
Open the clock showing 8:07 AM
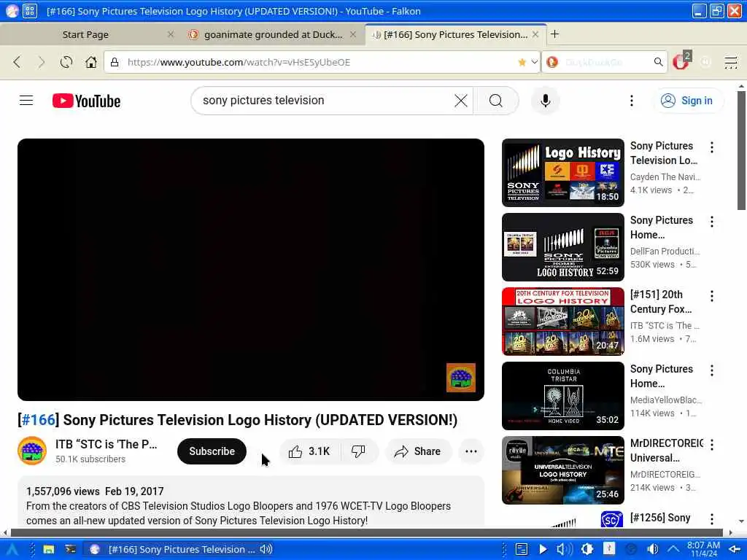[x=703, y=549]
